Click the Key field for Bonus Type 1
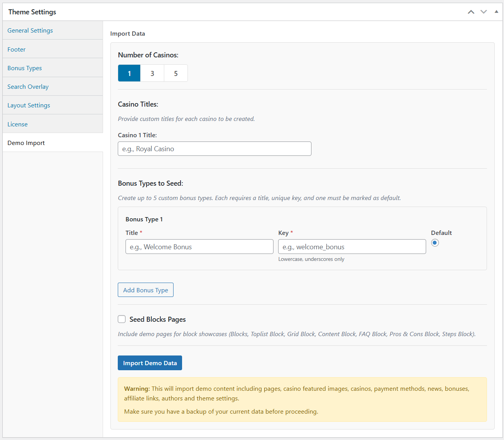504x440 pixels. pyautogui.click(x=352, y=247)
